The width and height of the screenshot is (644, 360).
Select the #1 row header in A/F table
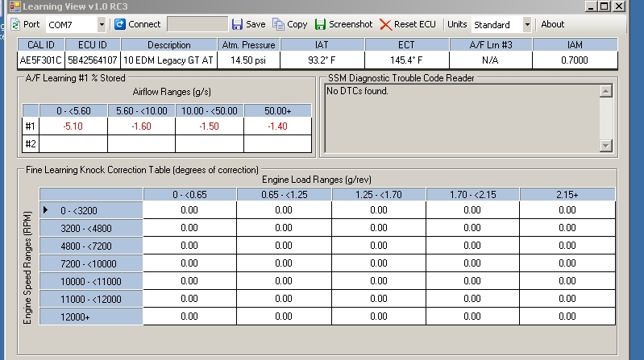(x=31, y=126)
